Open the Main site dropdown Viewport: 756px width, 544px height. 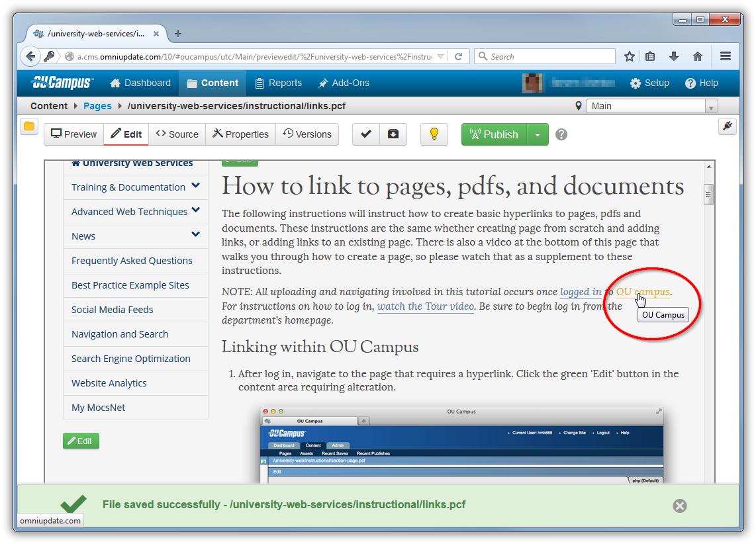pyautogui.click(x=652, y=106)
